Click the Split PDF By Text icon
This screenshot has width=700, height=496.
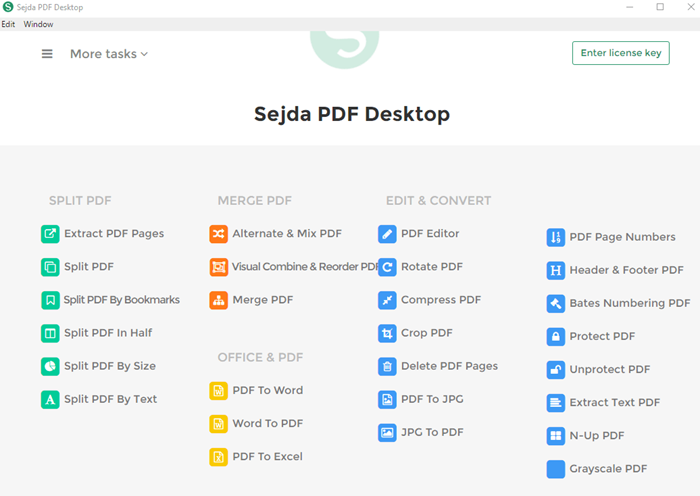click(50, 399)
